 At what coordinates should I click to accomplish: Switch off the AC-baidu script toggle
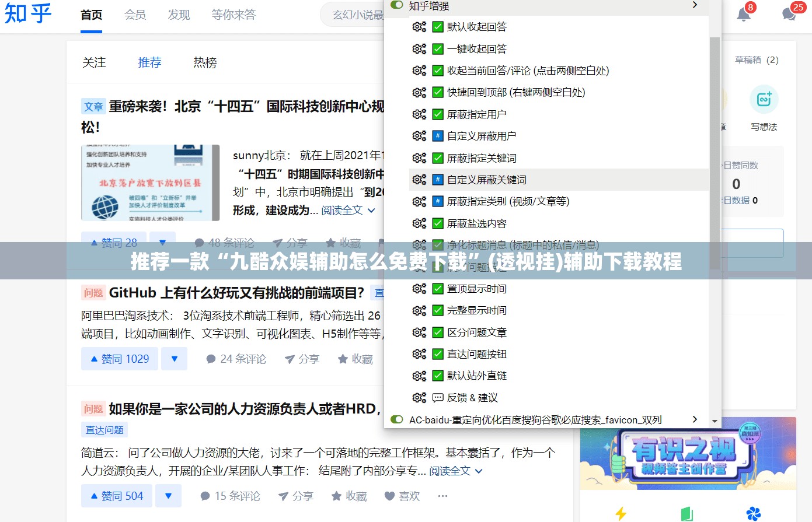(x=397, y=419)
